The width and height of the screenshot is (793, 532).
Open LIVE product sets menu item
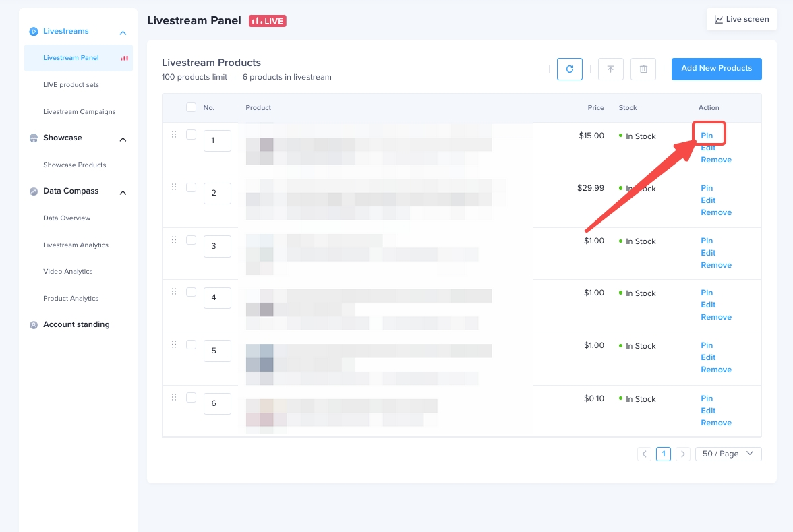(x=71, y=85)
